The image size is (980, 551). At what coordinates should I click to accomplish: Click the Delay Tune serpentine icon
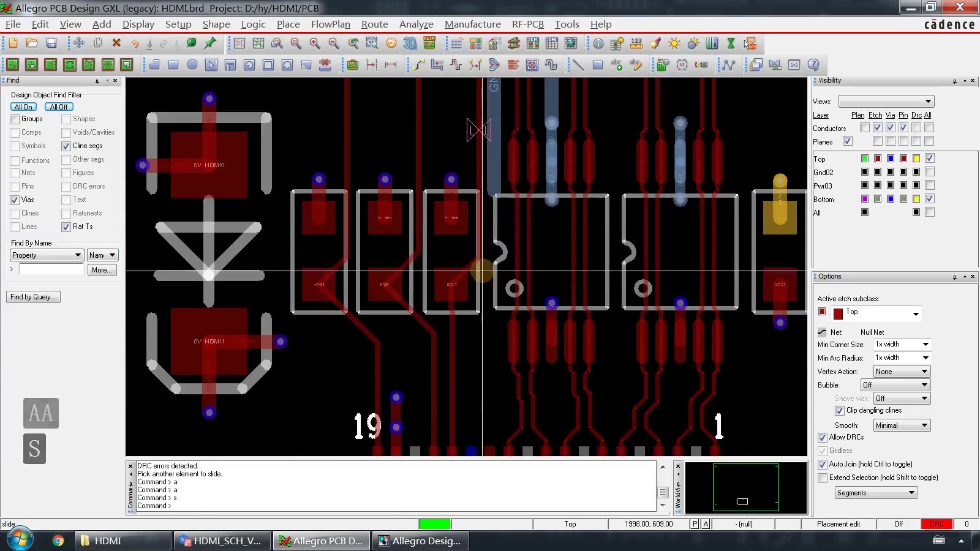pyautogui.click(x=456, y=65)
